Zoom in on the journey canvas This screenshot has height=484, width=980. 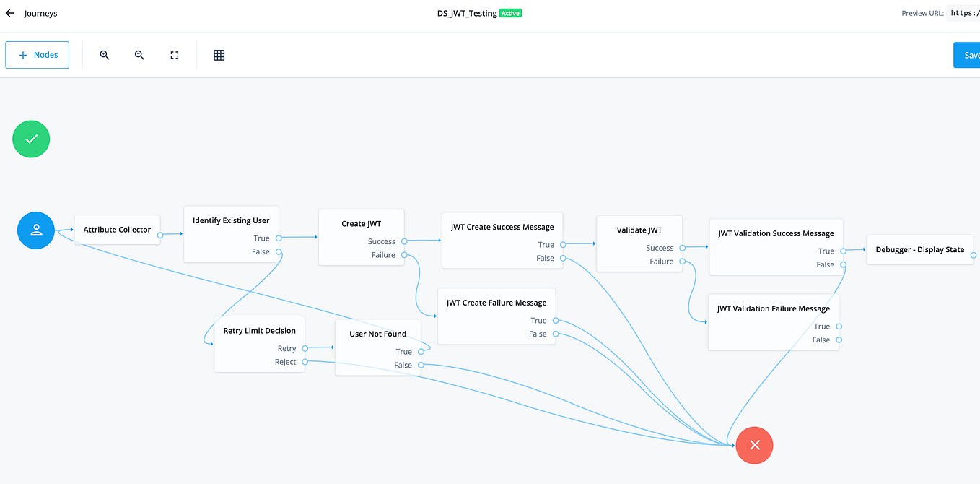click(x=105, y=55)
